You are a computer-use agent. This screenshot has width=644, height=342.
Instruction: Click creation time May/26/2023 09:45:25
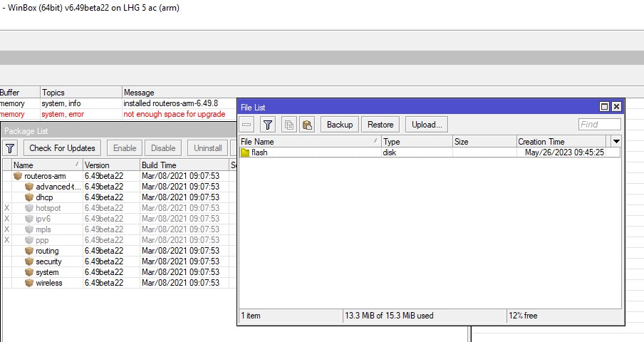point(564,152)
